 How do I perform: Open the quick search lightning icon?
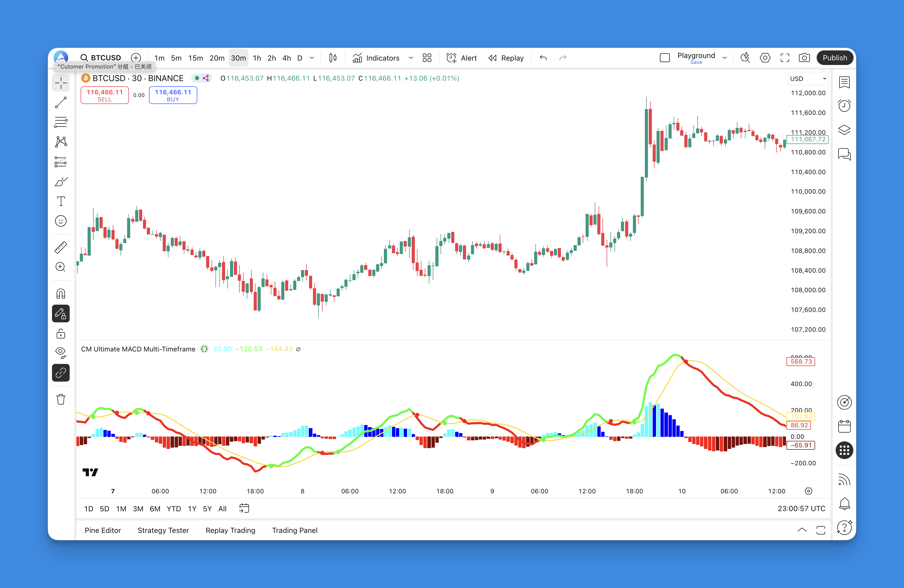click(745, 58)
